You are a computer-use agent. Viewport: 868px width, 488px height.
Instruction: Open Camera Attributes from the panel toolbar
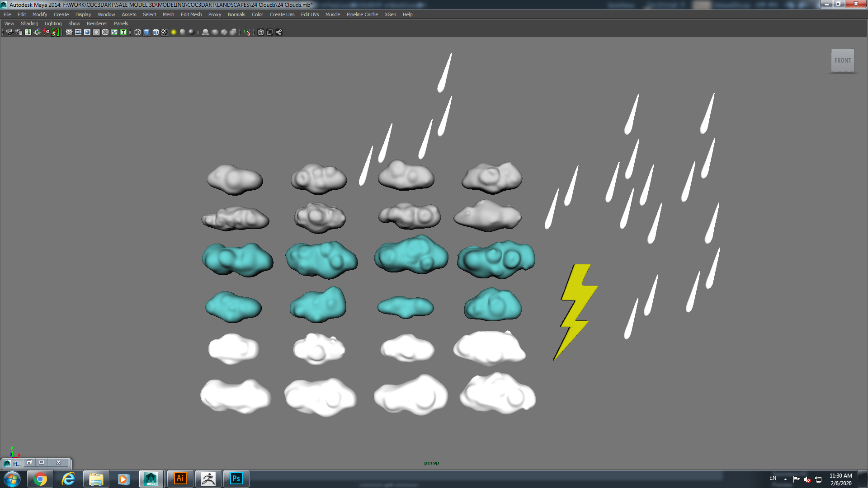pyautogui.click(x=19, y=32)
